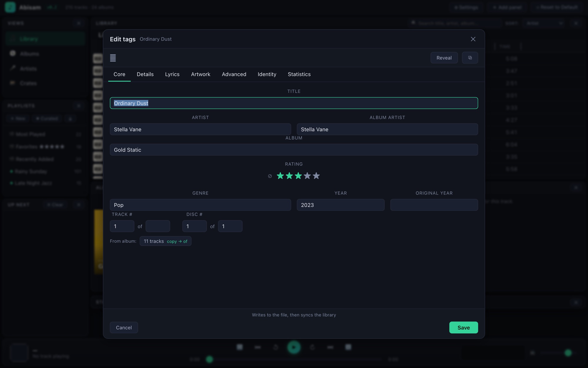This screenshot has width=588, height=368.
Task: Save the tag changes
Action: pos(463,327)
